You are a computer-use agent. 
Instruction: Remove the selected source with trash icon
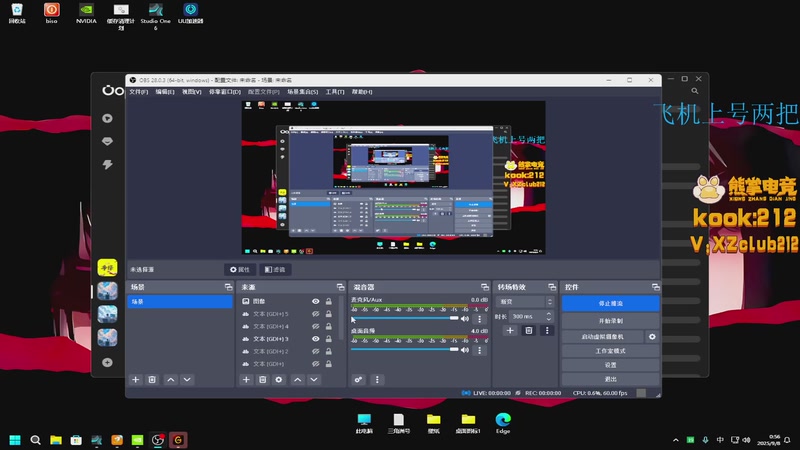(262, 380)
